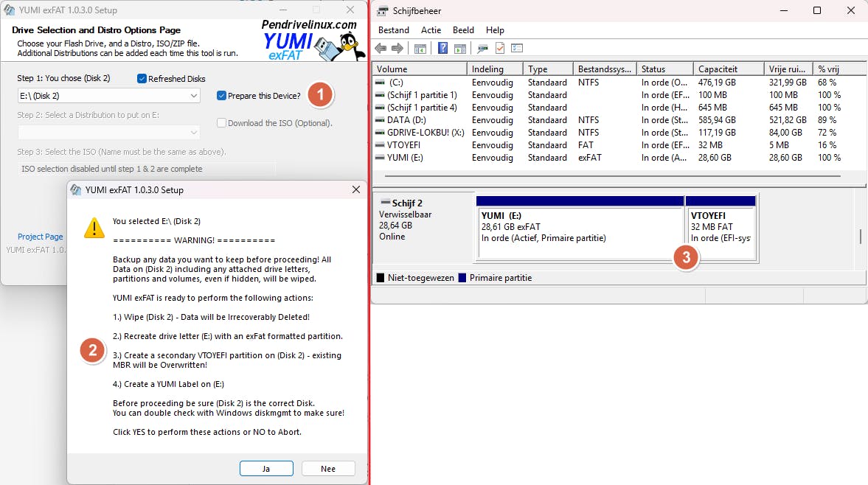This screenshot has height=485, width=868.
Task: Sort by the Indeling column header
Action: pos(495,69)
